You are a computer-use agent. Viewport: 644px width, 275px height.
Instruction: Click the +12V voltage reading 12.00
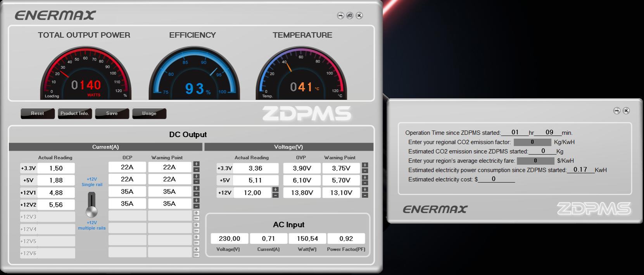252,193
